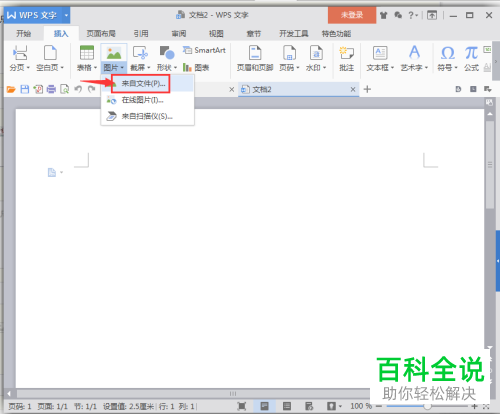Open the 形状 shapes tool

pos(167,53)
